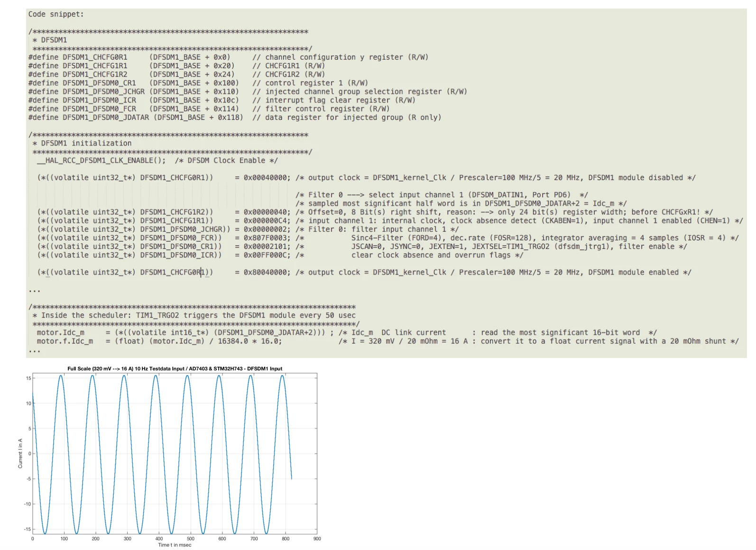Click 'DFSDM1_DFSDM0_JCHGR' in the initialization block
Image resolution: width=756 pixels, height=550 pixels.
pos(181,229)
